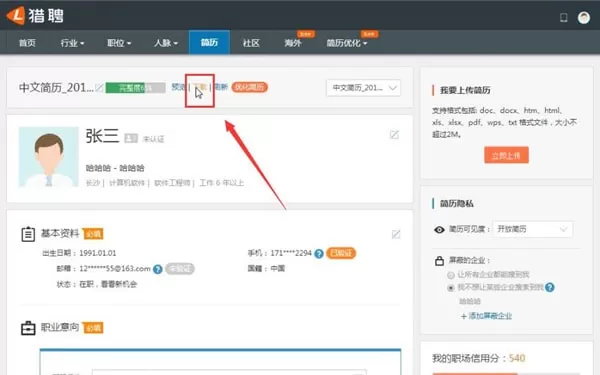Open the mobile phone icon in header
The height and width of the screenshot is (375, 600).
click(x=564, y=18)
